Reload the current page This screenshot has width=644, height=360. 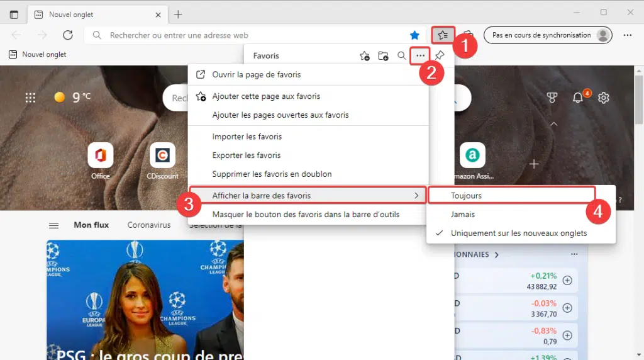click(x=68, y=35)
